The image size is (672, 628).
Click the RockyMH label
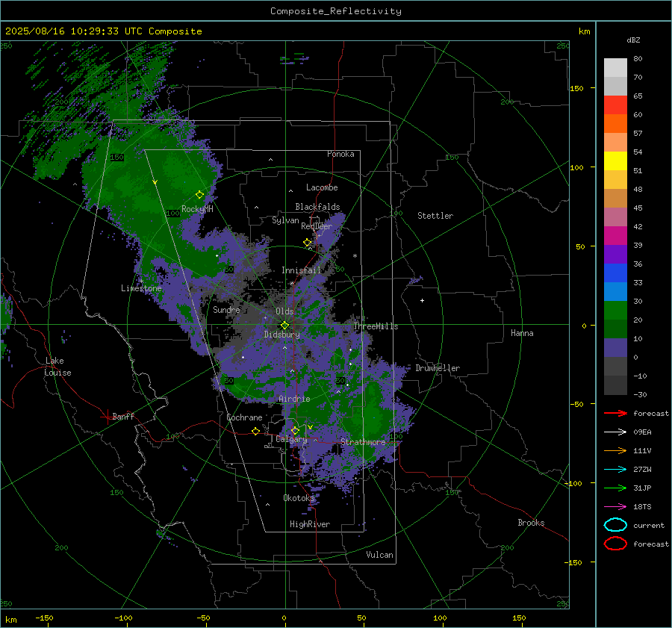point(197,209)
